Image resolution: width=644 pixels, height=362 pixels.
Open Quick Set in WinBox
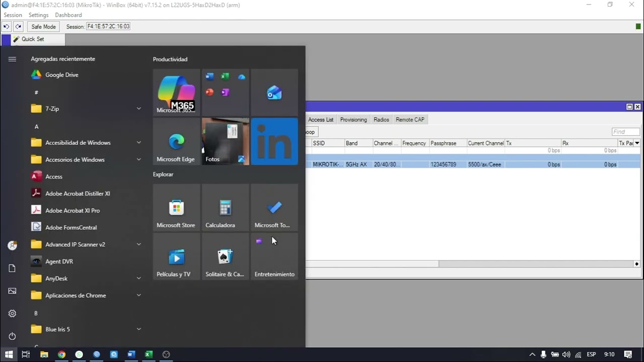[33, 39]
